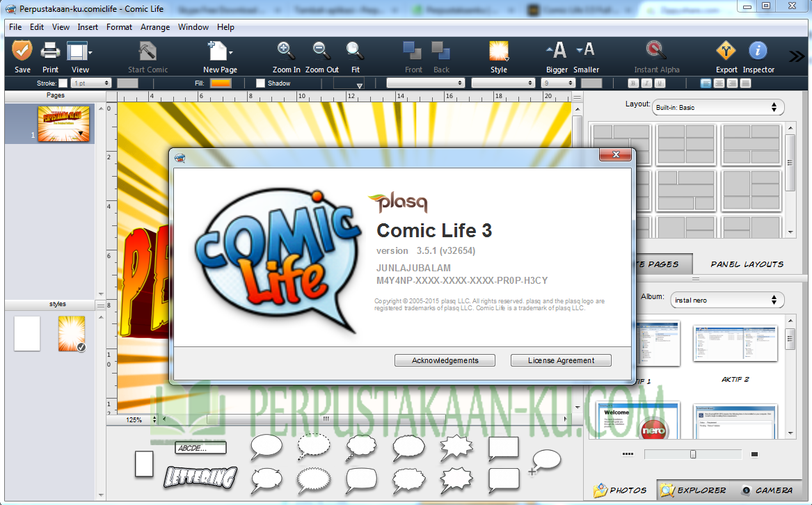Open the font family dropdown

click(426, 83)
